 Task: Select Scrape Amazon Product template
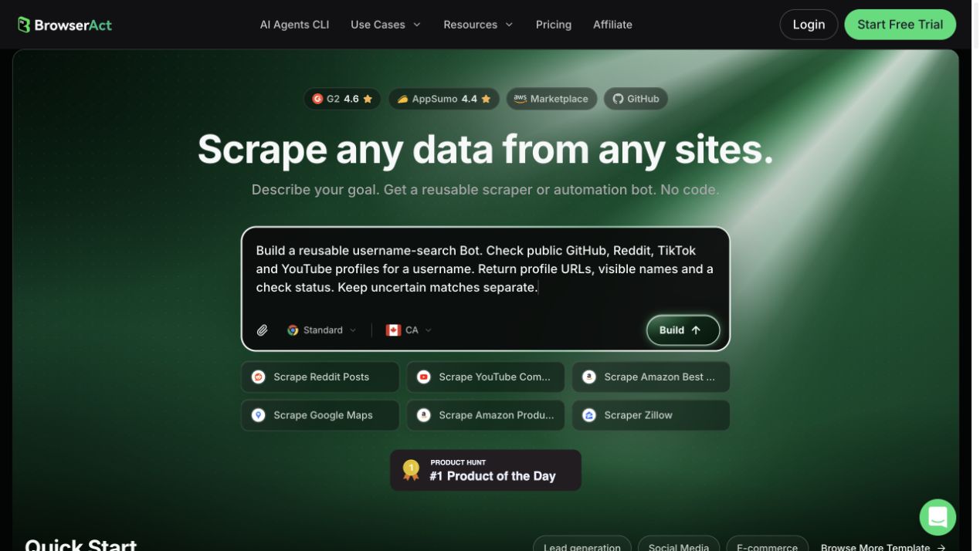click(x=486, y=415)
